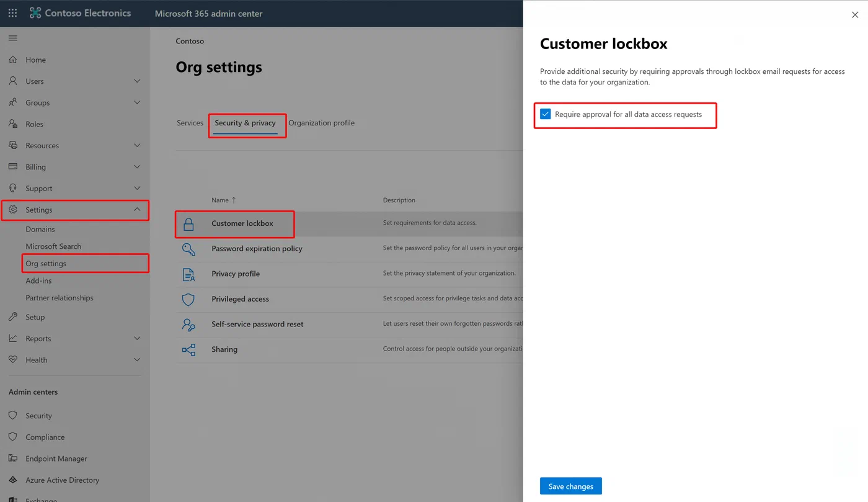Open the Self-service password reset setting

(x=257, y=325)
